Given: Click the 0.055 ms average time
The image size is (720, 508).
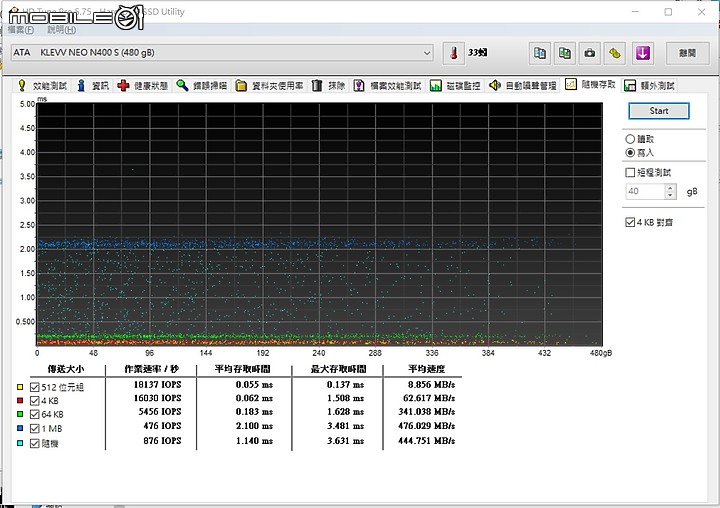Looking at the screenshot, I should 254,384.
